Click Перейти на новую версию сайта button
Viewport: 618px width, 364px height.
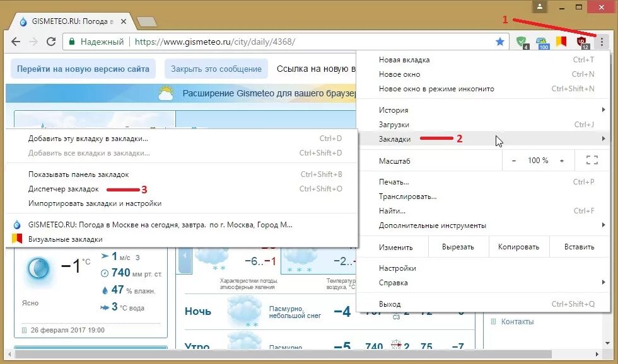coord(83,69)
